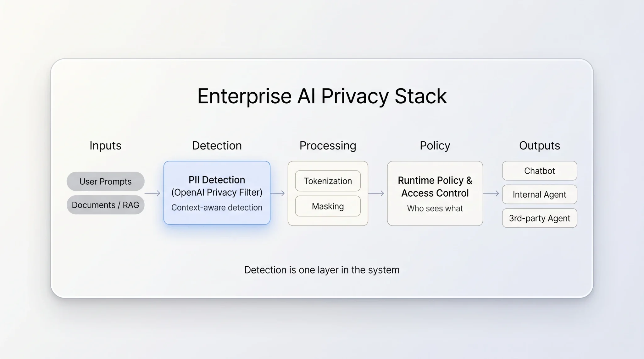Click the Detection is one layer caption
Viewport: 644px width, 359px height.
click(322, 269)
